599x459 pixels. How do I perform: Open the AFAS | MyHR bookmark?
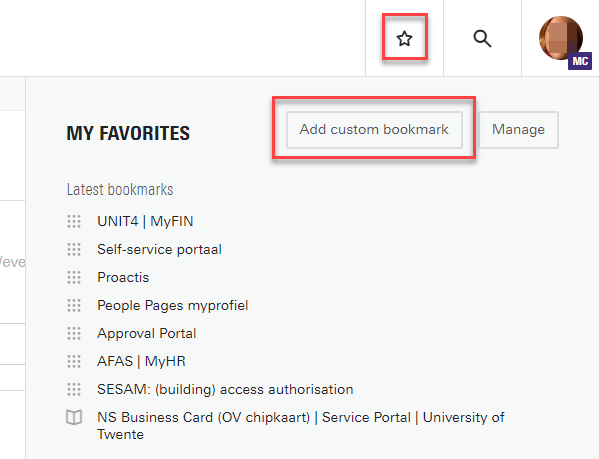tap(141, 361)
